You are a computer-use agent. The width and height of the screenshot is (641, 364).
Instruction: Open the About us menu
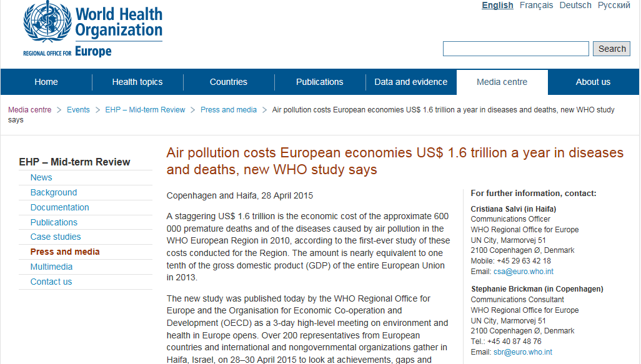click(x=593, y=82)
